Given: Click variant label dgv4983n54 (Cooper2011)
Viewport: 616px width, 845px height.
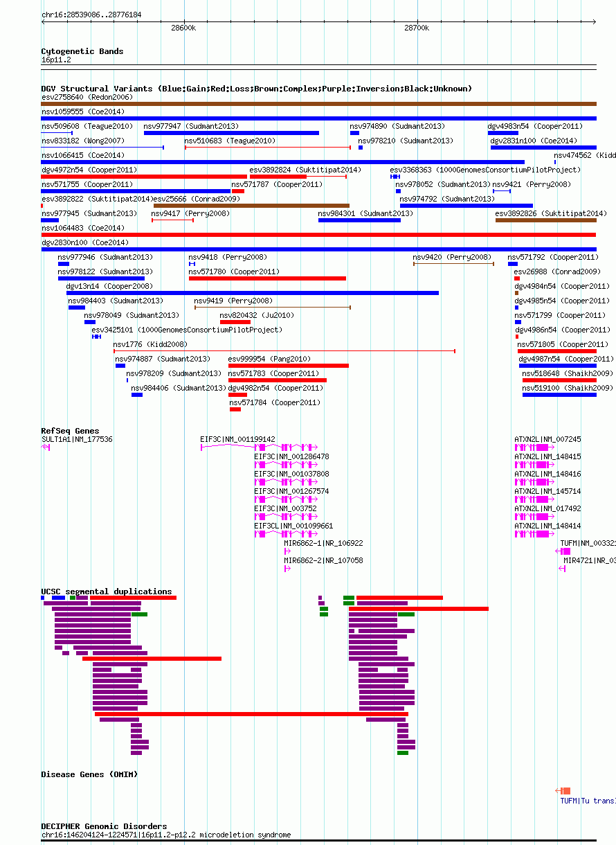Looking at the screenshot, I should [x=535, y=126].
